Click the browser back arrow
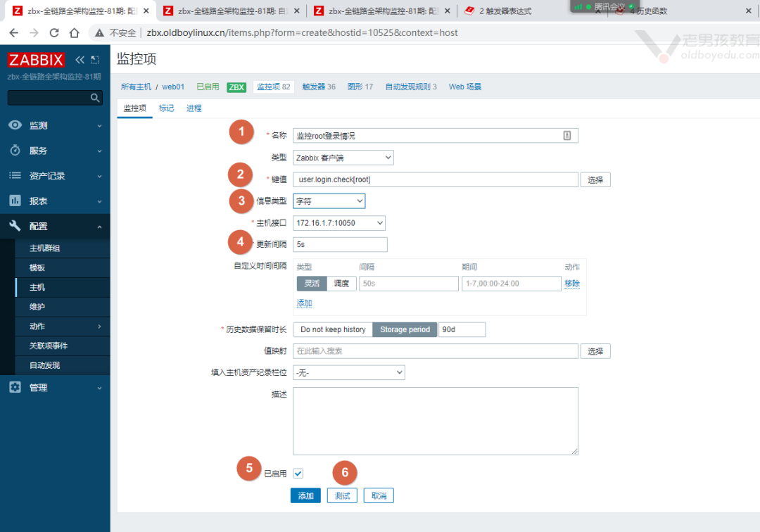The image size is (760, 532). coord(13,32)
